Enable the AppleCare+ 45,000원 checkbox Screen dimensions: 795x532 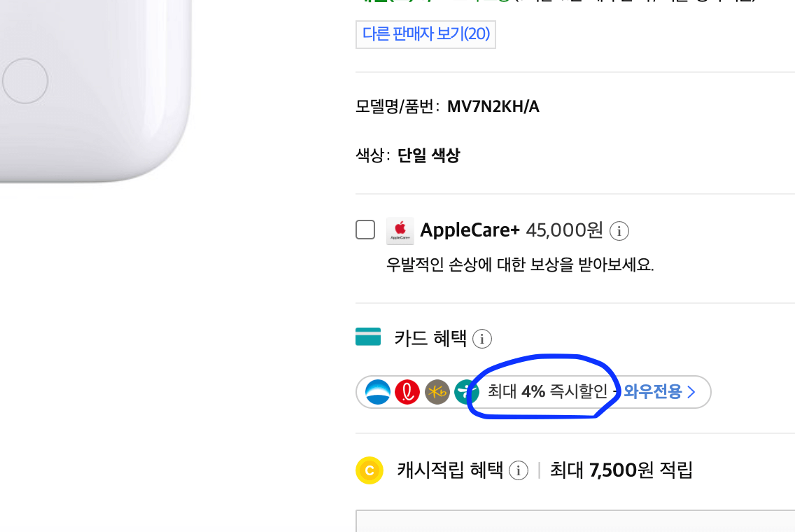click(x=365, y=230)
